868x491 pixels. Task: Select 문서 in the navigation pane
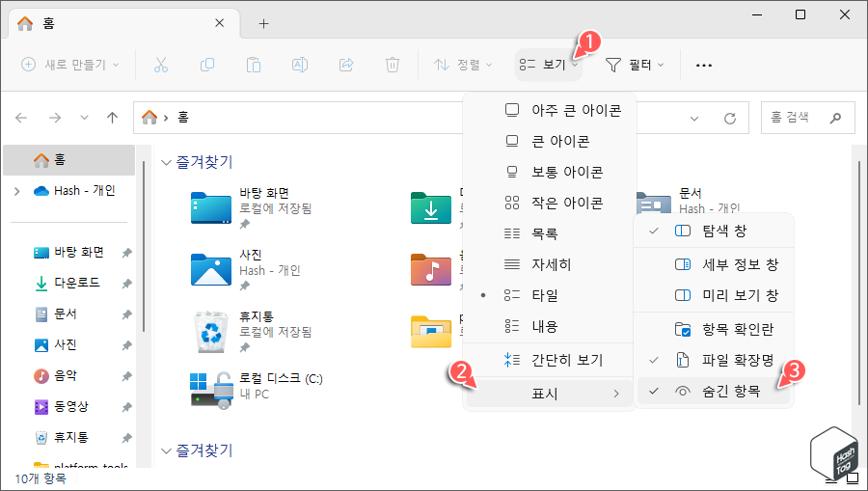(55, 314)
